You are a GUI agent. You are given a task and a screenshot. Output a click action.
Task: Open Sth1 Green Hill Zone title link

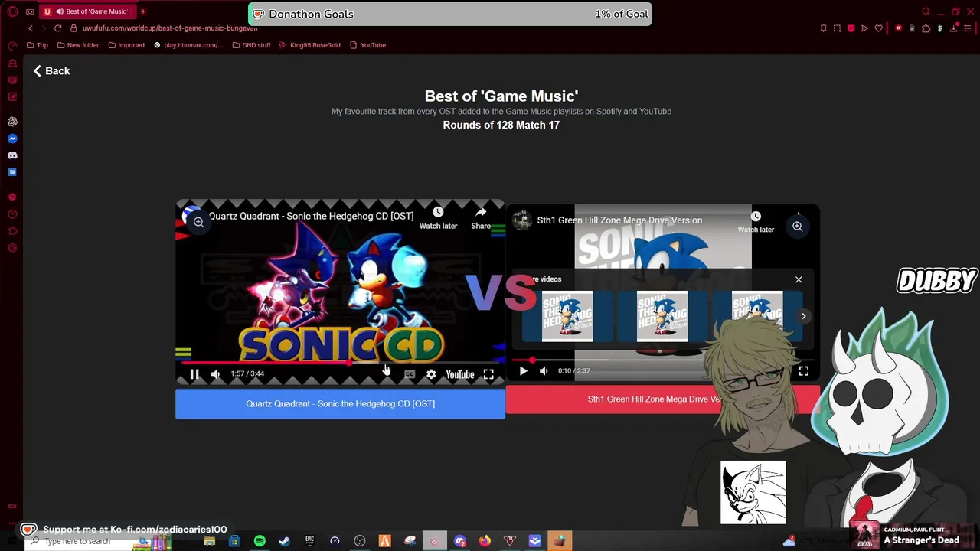619,220
